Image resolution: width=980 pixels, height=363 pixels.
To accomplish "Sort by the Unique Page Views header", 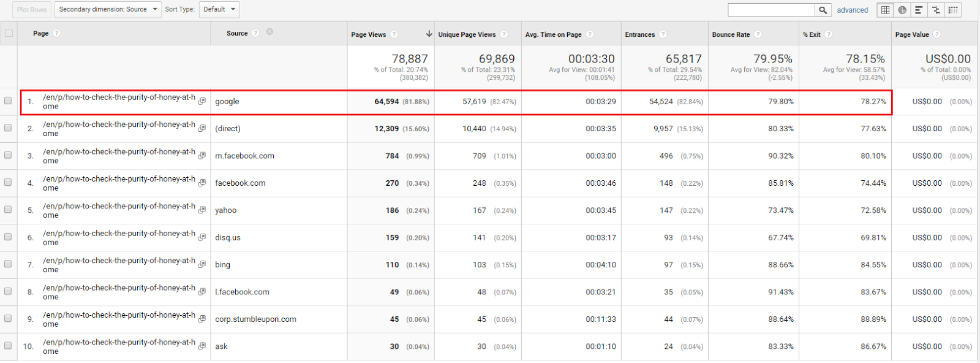I will pyautogui.click(x=467, y=34).
